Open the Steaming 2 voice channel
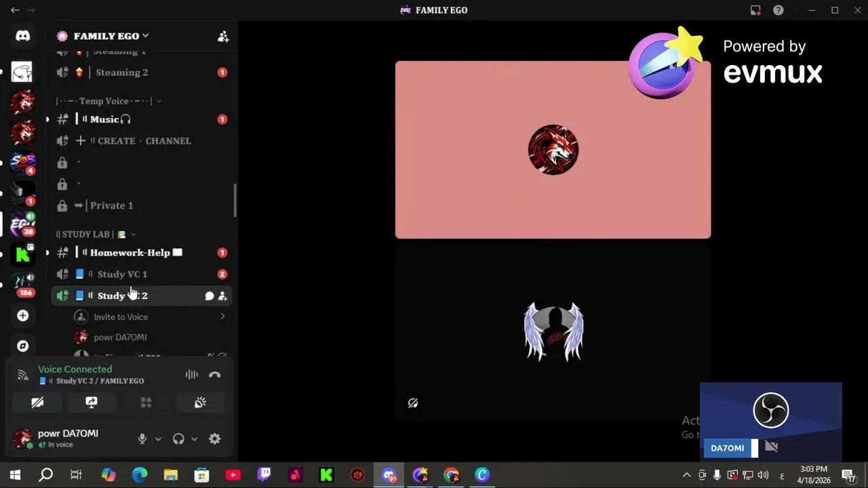868x488 pixels. point(142,73)
